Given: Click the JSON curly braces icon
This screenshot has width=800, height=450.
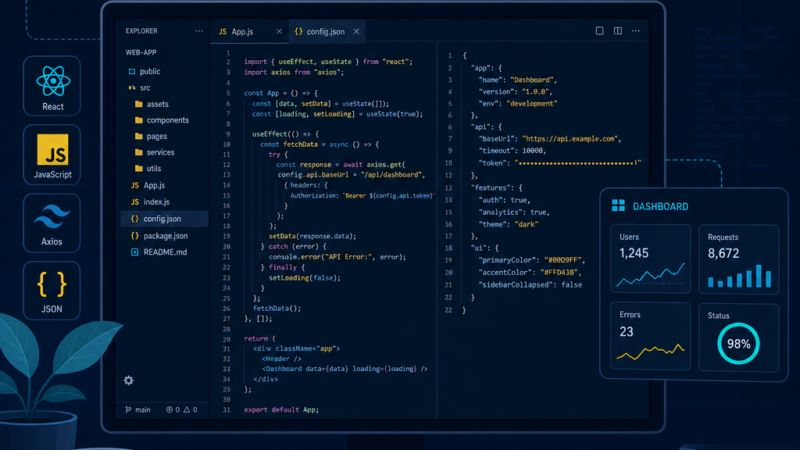Looking at the screenshot, I should point(52,284).
